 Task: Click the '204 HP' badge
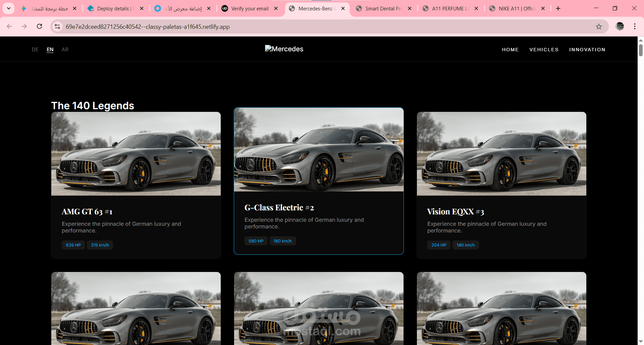(x=439, y=245)
